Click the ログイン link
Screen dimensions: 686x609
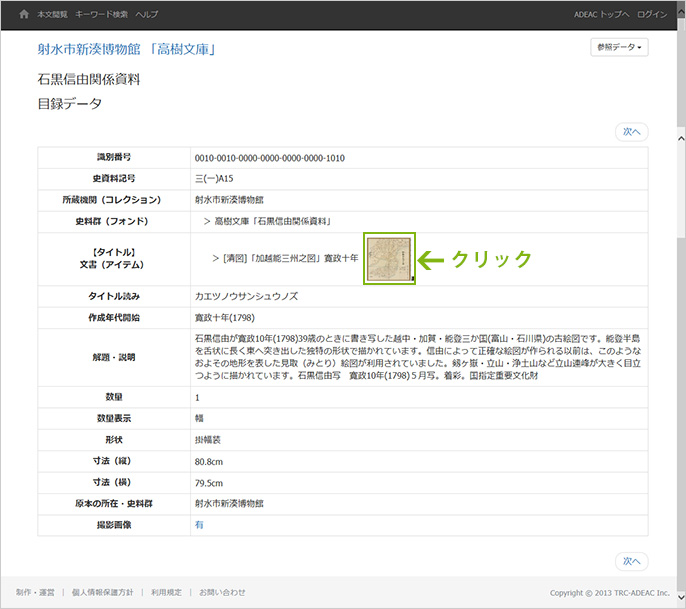click(x=651, y=15)
